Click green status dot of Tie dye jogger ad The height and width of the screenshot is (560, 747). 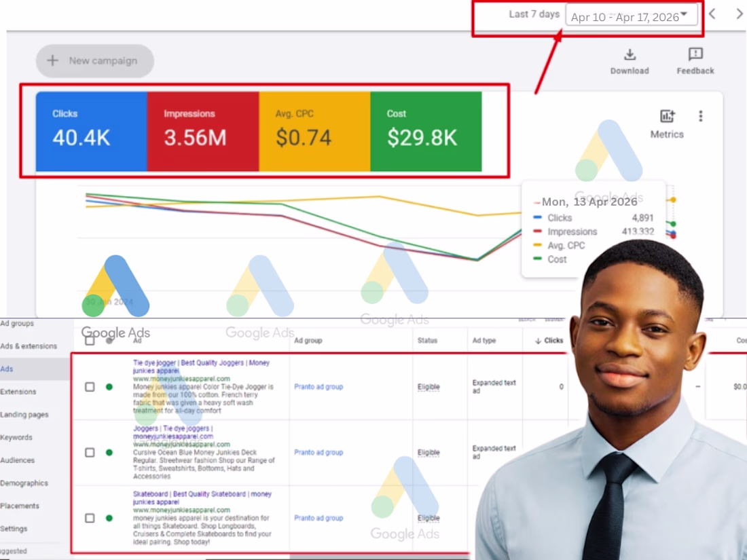point(109,387)
